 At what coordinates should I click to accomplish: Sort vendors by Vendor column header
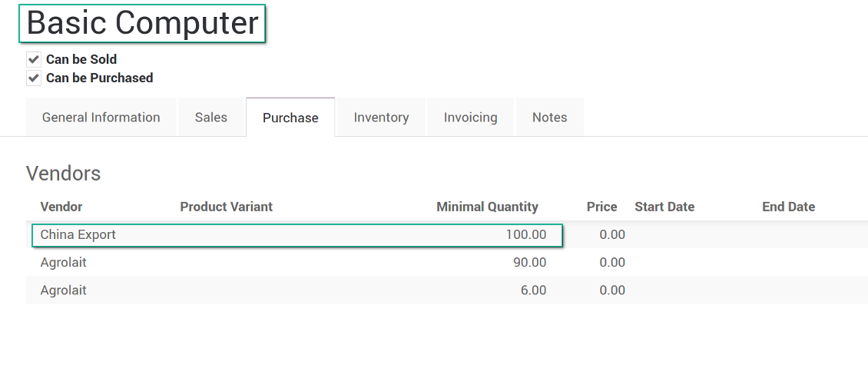point(61,207)
